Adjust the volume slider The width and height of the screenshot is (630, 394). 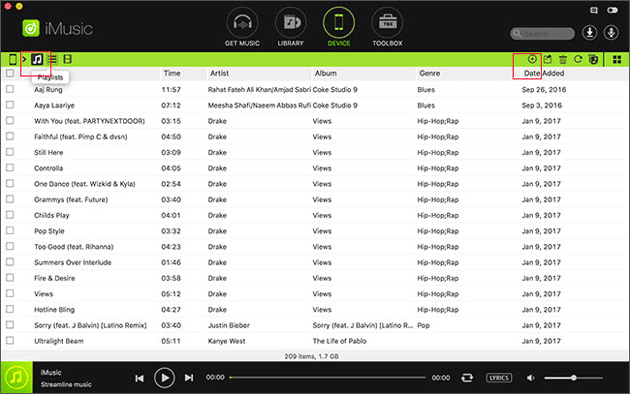573,378
